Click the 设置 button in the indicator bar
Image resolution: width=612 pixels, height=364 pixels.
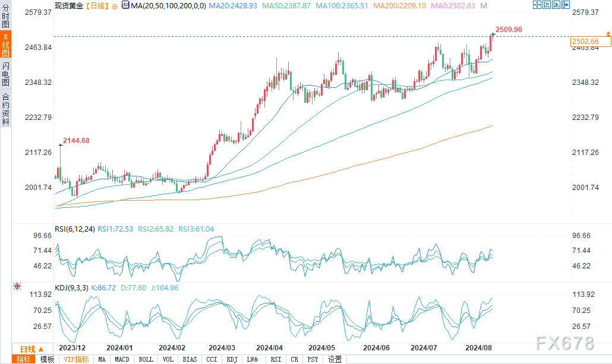[335, 359]
